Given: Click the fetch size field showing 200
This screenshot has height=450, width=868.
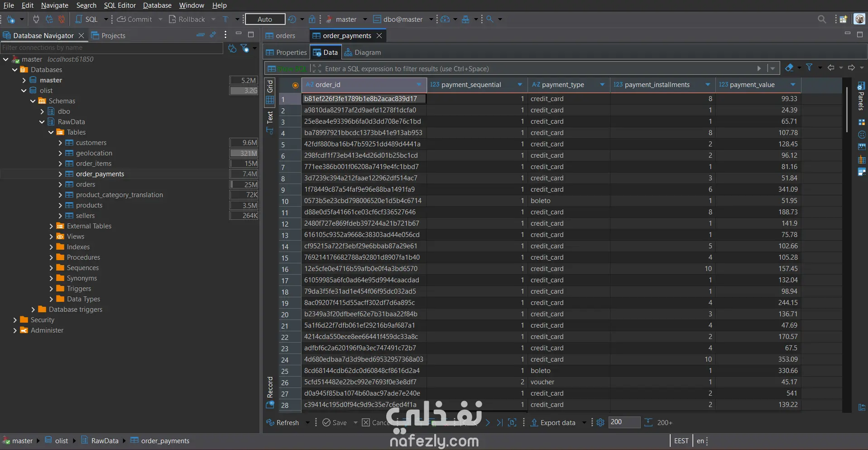Looking at the screenshot, I should pyautogui.click(x=624, y=422).
